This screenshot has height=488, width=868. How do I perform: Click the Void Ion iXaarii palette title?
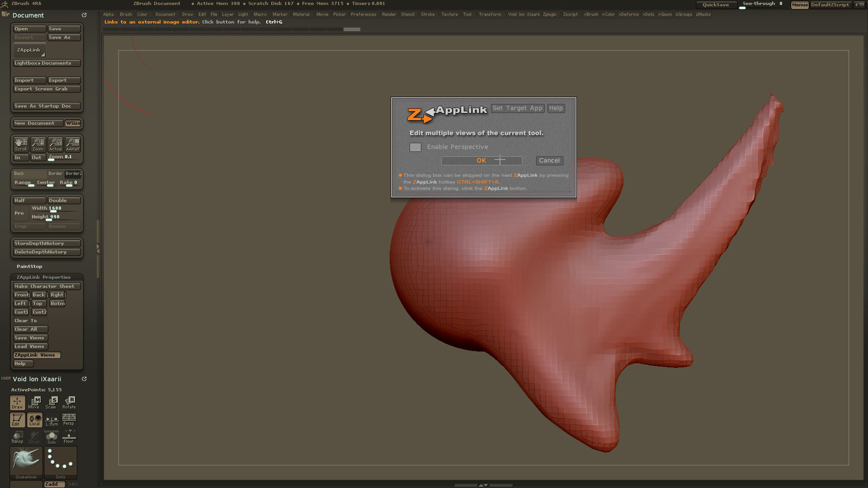(37, 379)
